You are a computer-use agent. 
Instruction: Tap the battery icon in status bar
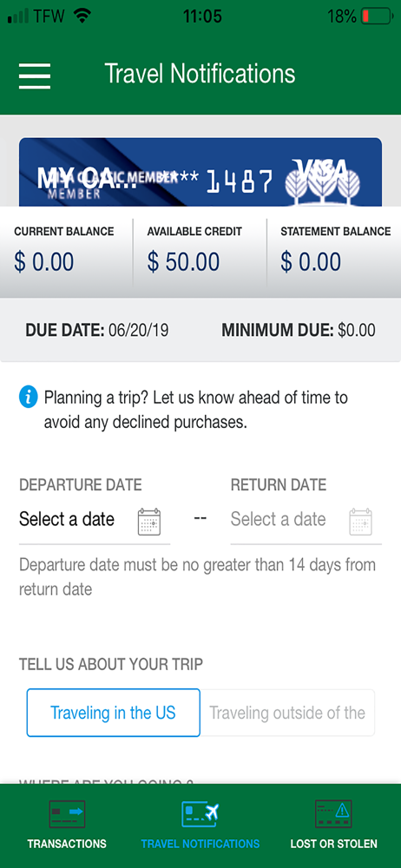point(377,16)
